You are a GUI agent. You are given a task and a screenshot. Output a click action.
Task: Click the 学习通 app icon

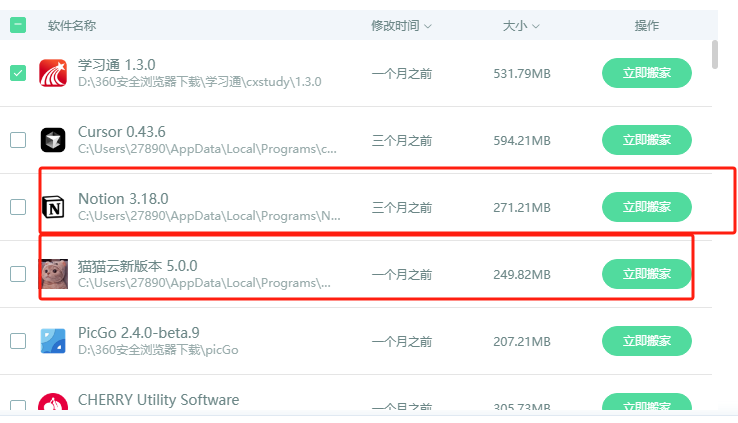tap(53, 73)
